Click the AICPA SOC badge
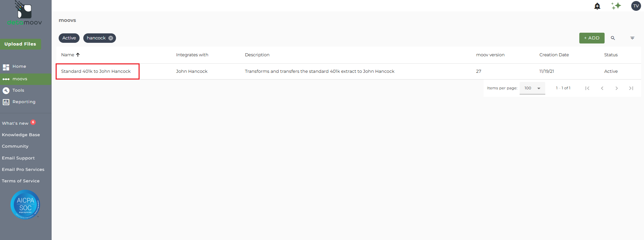Screen dimensions: 644x240 [x=25, y=205]
